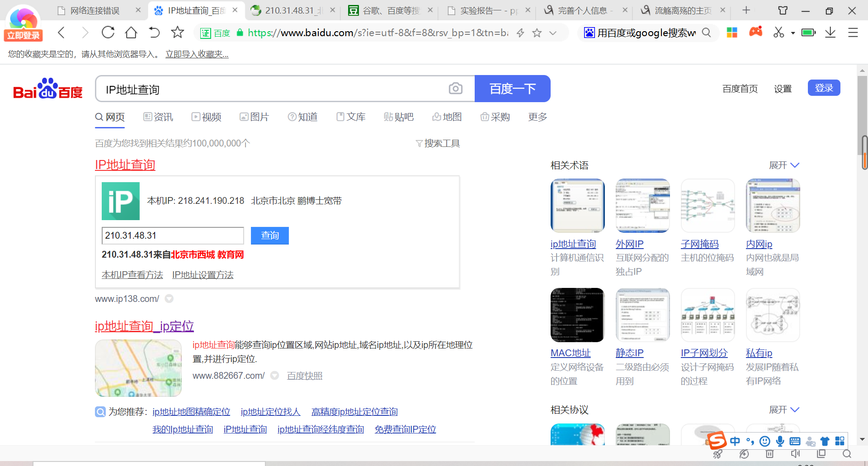Click the Baidu search input field
The width and height of the screenshot is (868, 466).
point(271,89)
